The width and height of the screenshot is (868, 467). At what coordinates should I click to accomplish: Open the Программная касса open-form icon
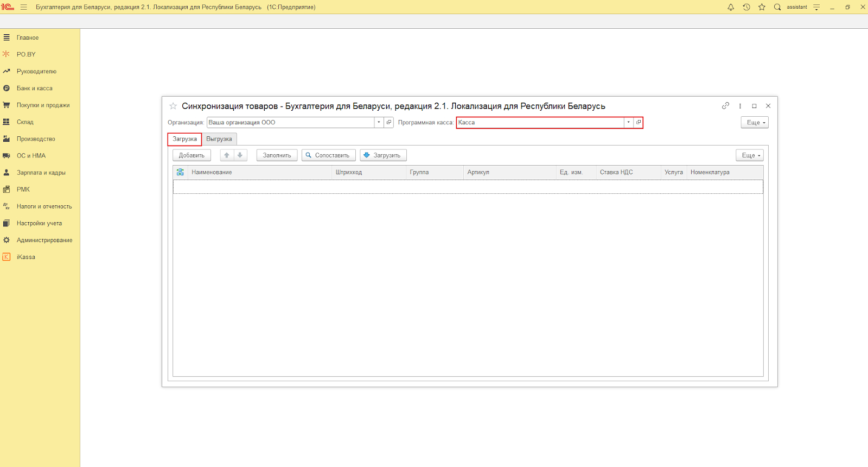(639, 122)
